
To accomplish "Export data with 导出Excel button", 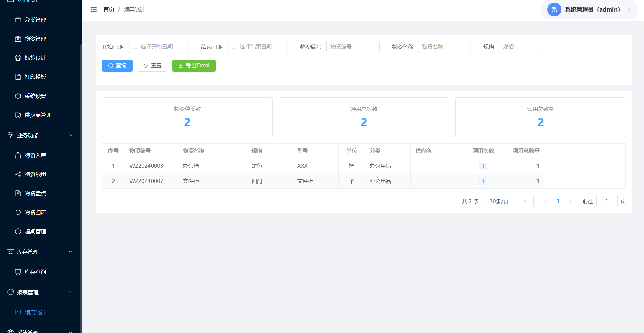I will pyautogui.click(x=194, y=66).
